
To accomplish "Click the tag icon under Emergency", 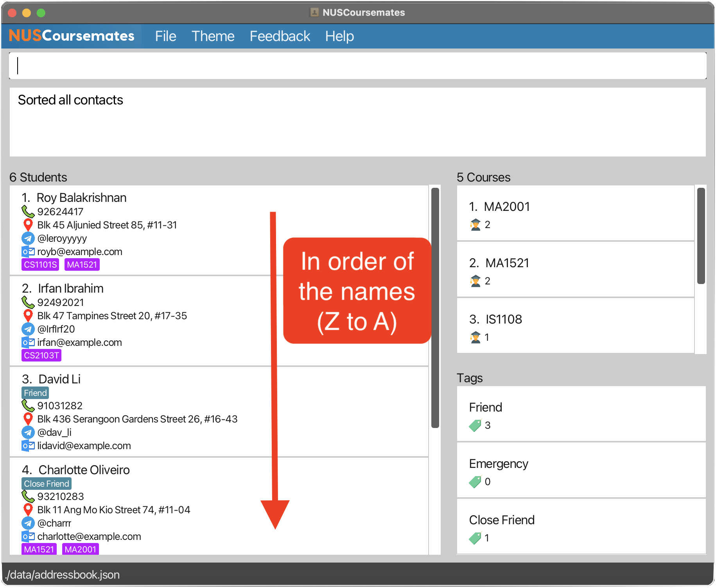I will pyautogui.click(x=475, y=482).
